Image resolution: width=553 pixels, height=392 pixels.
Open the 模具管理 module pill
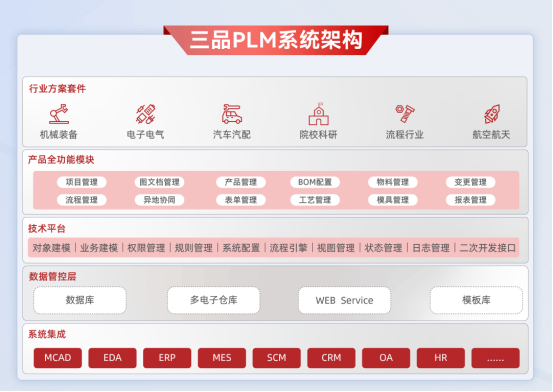[x=393, y=200]
